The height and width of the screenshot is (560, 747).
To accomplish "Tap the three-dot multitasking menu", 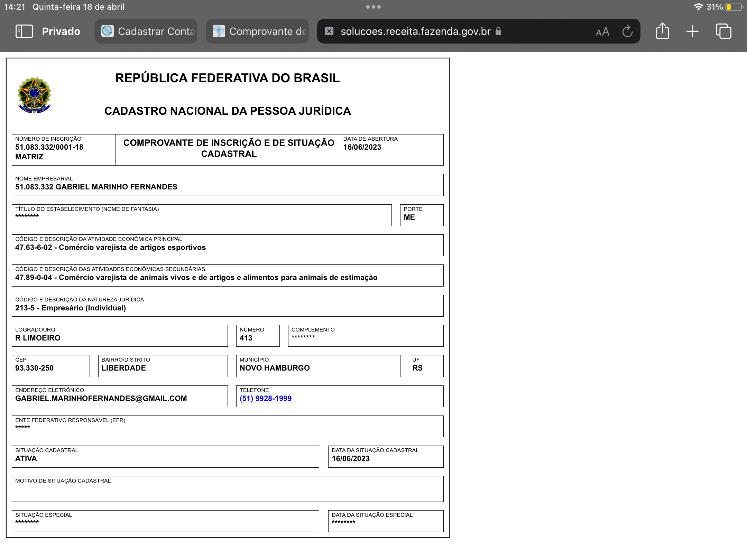I will (373, 7).
